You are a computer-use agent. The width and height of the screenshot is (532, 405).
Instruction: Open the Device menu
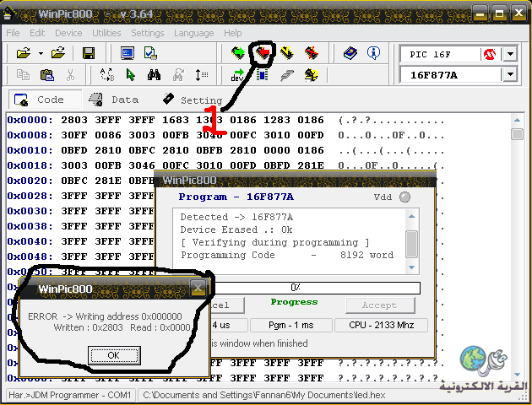pyautogui.click(x=68, y=33)
